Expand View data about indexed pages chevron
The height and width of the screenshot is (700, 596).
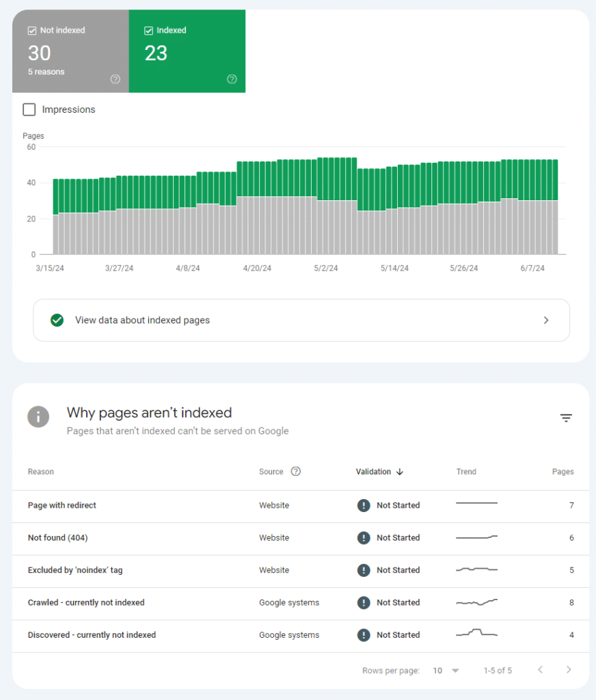click(x=545, y=320)
